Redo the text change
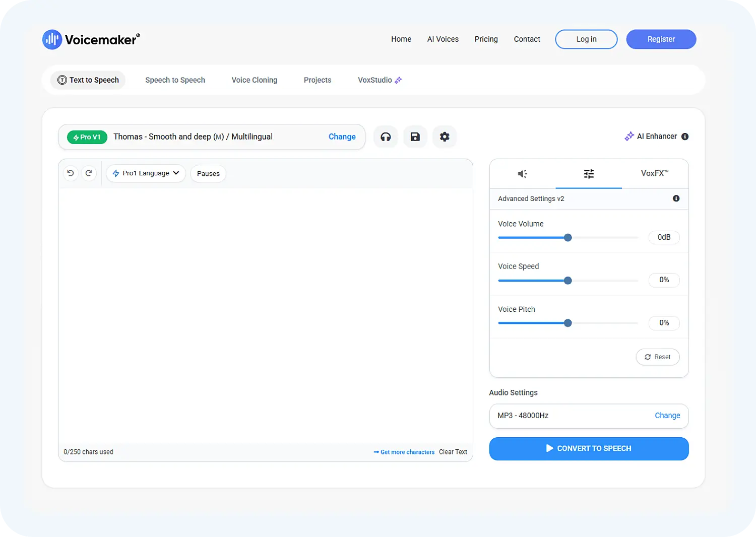Viewport: 756px width, 537px height. pyautogui.click(x=89, y=173)
